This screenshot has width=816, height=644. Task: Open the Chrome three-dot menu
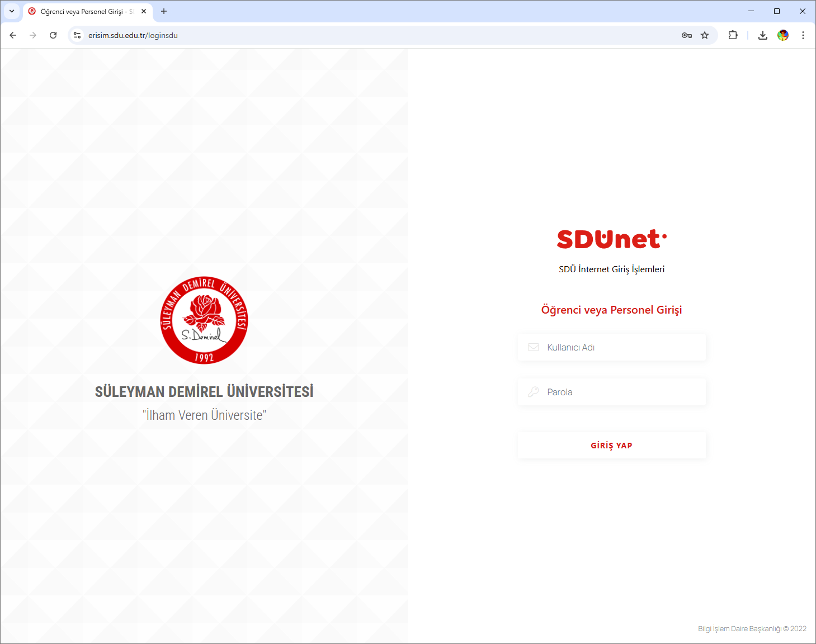[803, 35]
